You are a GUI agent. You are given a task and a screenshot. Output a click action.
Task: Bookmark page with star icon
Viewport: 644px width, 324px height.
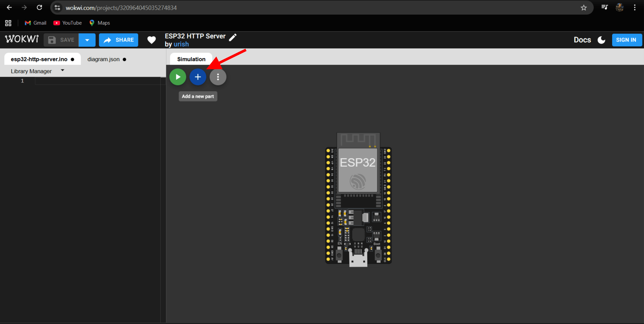tap(583, 8)
